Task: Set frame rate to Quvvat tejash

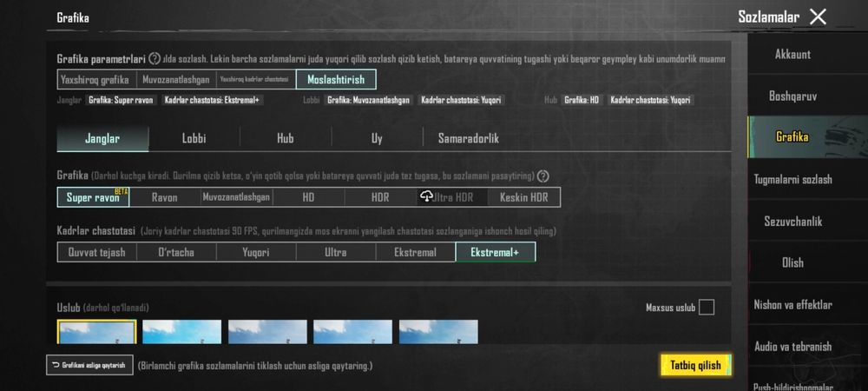Action: coord(97,252)
